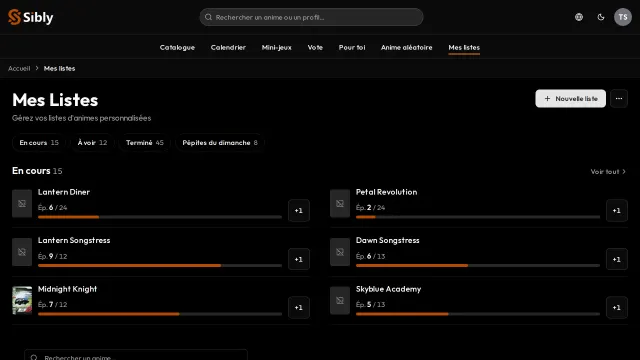Click Skyblue Academy progress bar

[478, 314]
